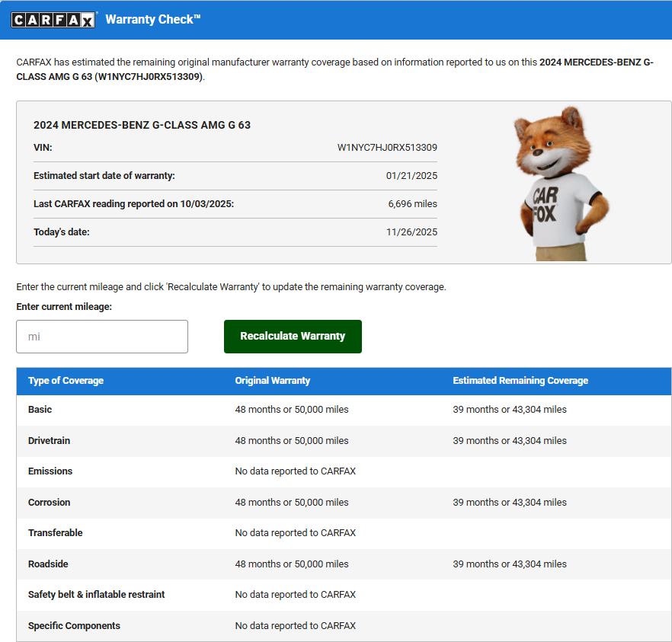
Task: Click today's date value 11/26/2025
Action: (x=411, y=232)
